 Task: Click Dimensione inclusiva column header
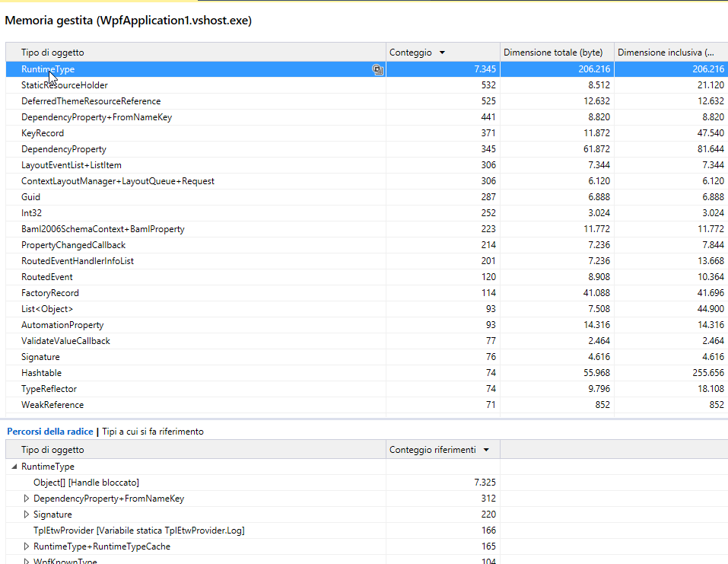671,53
